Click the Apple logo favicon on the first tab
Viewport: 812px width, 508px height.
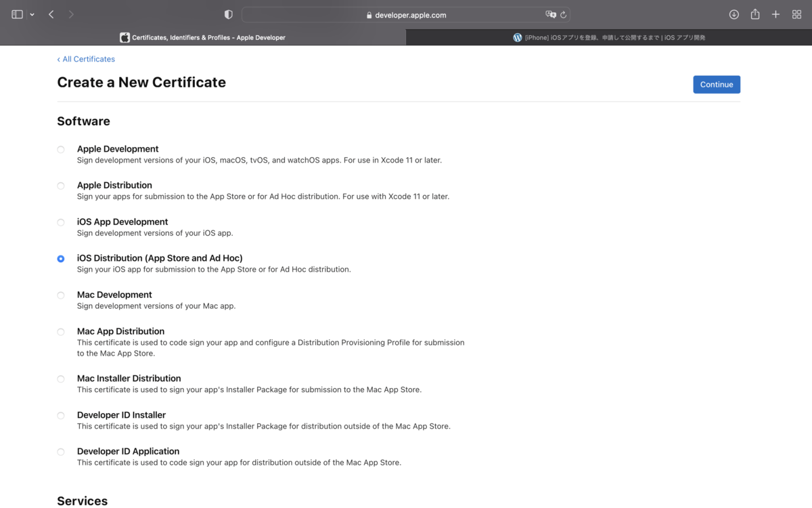(125, 38)
